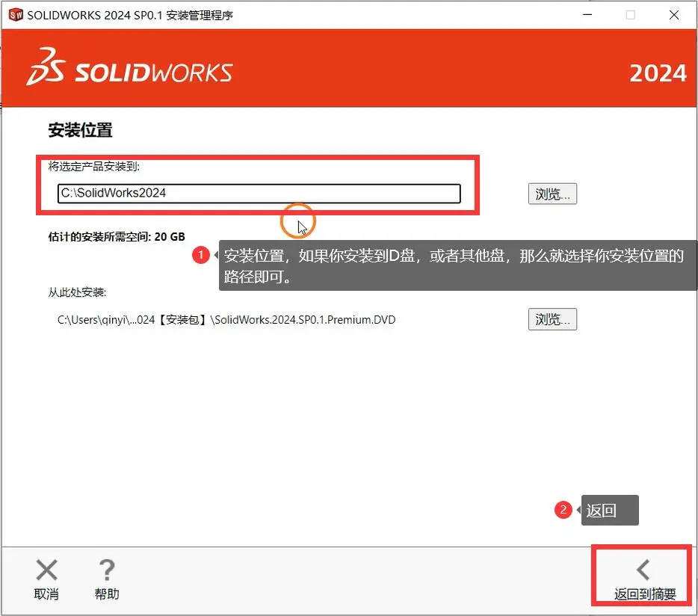Click the "将选定产品安装到:" label

tap(94, 167)
